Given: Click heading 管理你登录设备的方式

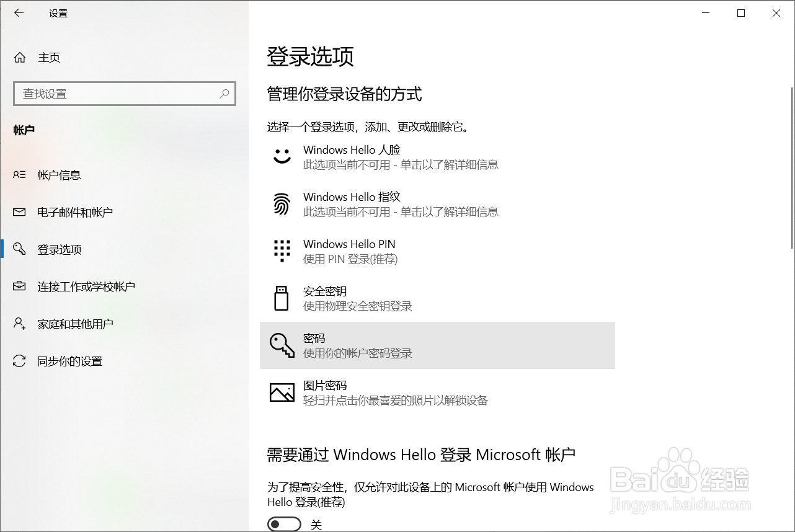Looking at the screenshot, I should [x=344, y=94].
